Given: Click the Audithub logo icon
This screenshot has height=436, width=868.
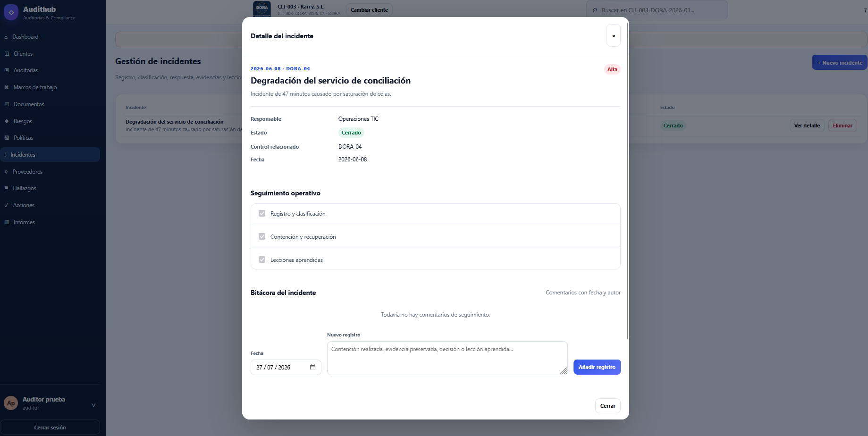Looking at the screenshot, I should [x=11, y=13].
